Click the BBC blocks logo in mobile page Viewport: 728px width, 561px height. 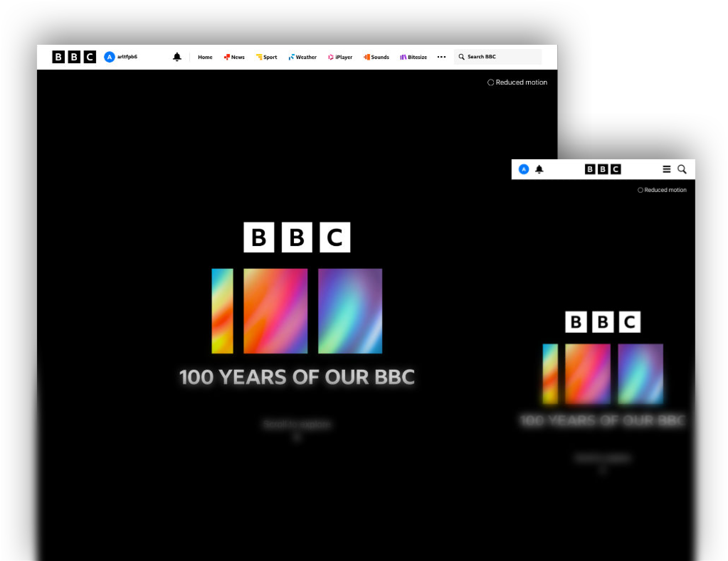(x=603, y=322)
